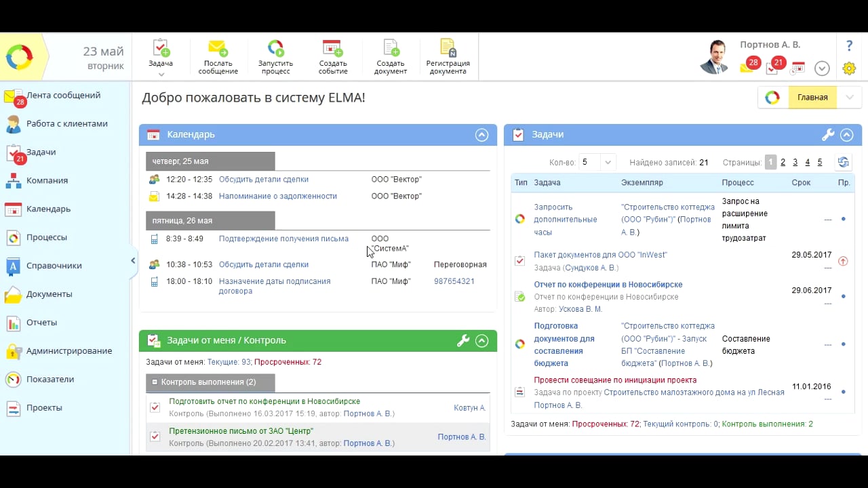This screenshot has height=488, width=868.
Task: Go to tasks page 5
Action: click(819, 163)
